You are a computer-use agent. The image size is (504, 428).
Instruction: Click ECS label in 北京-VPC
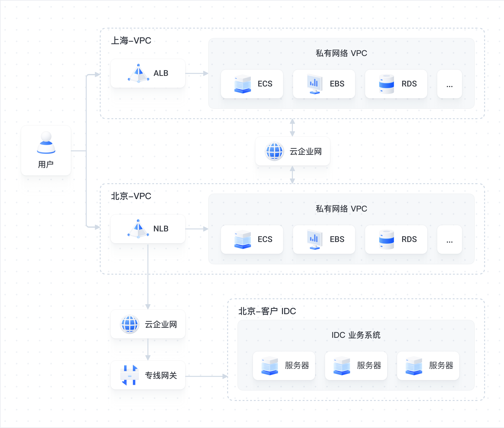point(265,240)
